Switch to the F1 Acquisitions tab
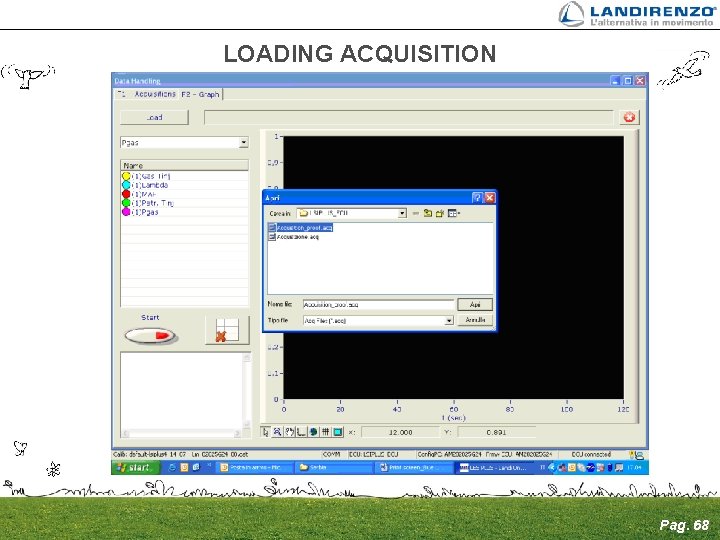 [146, 94]
